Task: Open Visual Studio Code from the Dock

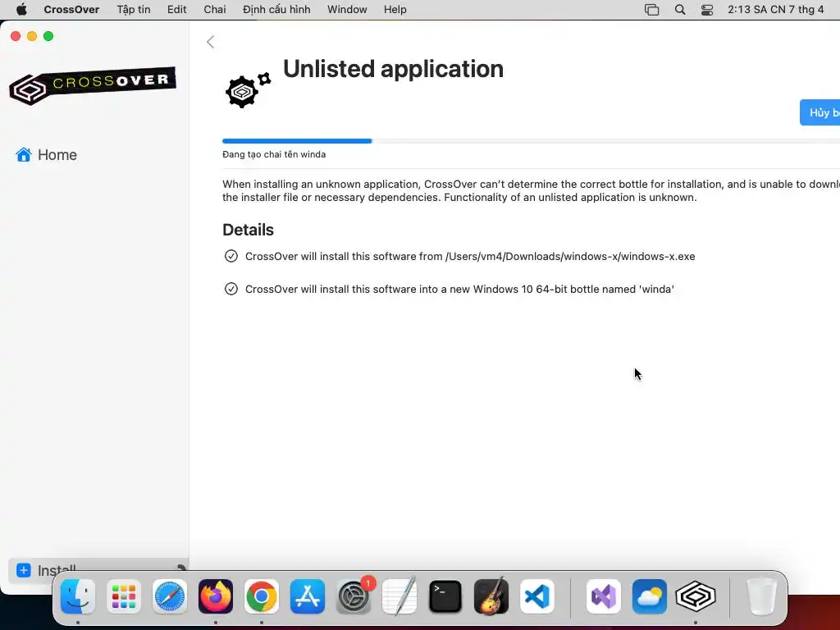Action: click(536, 596)
